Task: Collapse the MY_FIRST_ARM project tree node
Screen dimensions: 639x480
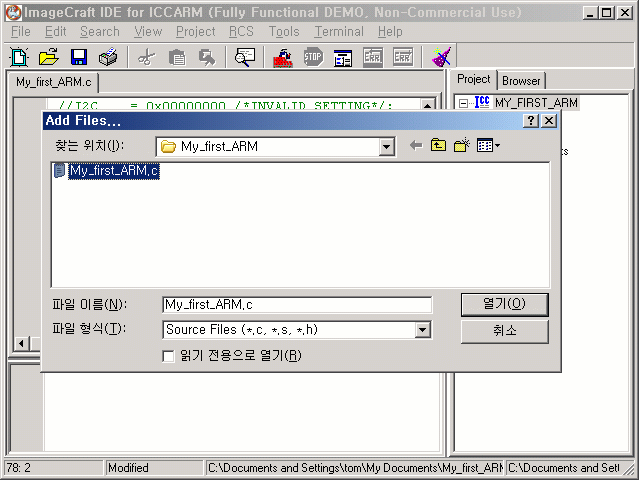Action: click(463, 103)
